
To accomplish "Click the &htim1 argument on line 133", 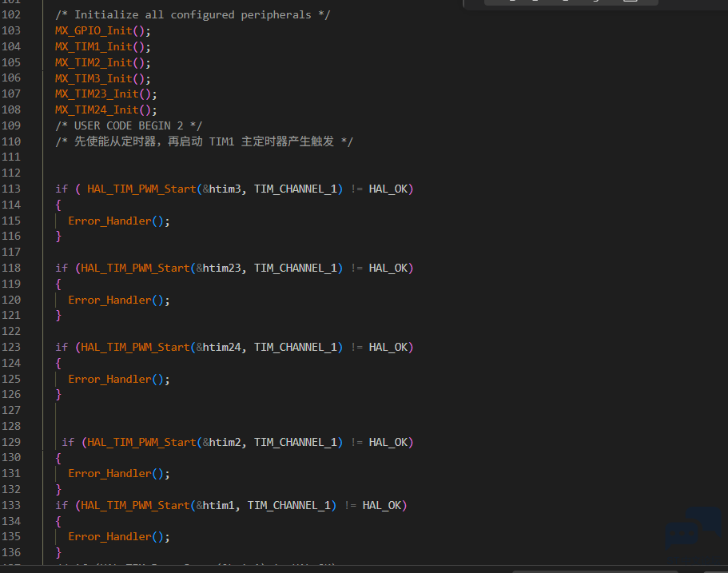I will pyautogui.click(x=215, y=505).
